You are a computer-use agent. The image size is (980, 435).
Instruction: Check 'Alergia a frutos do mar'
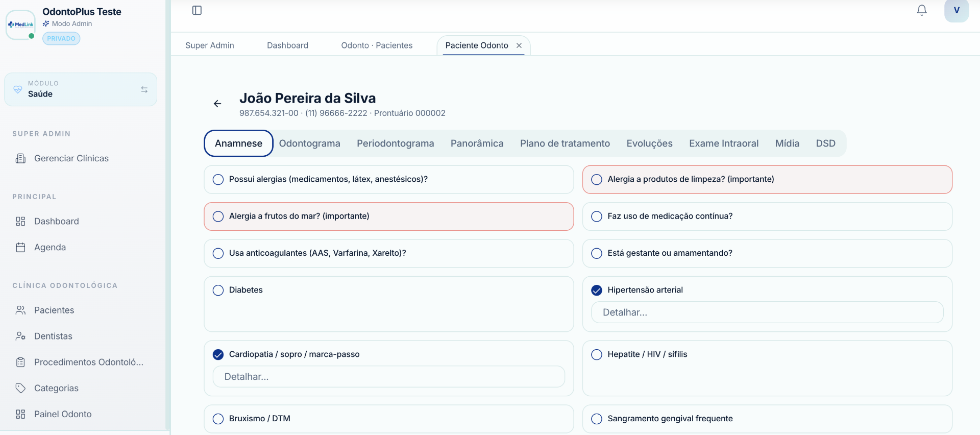click(218, 216)
